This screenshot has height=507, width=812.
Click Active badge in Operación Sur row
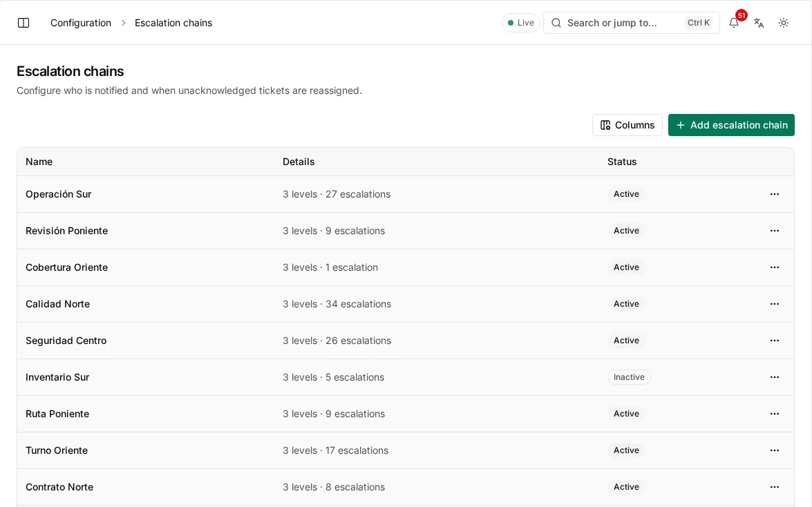(x=626, y=194)
